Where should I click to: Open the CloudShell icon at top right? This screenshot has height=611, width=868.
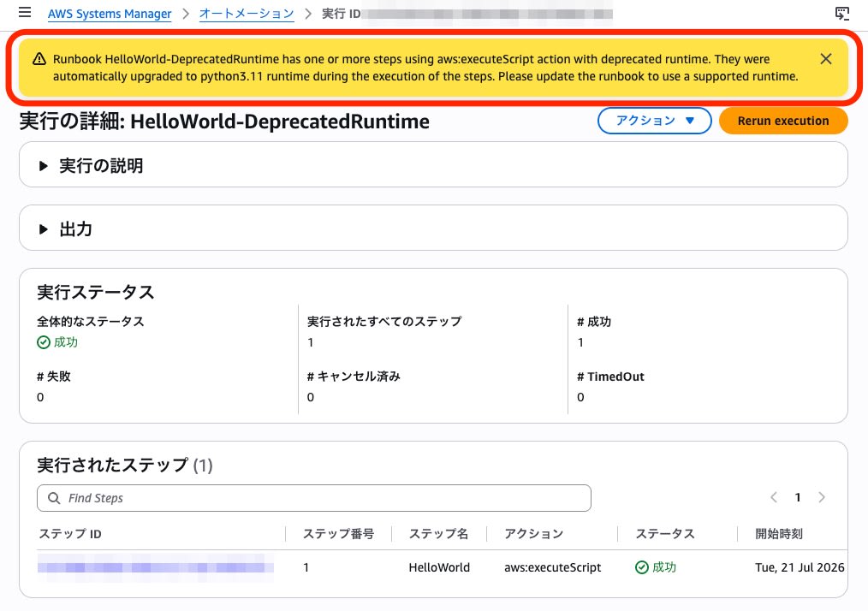tap(841, 14)
